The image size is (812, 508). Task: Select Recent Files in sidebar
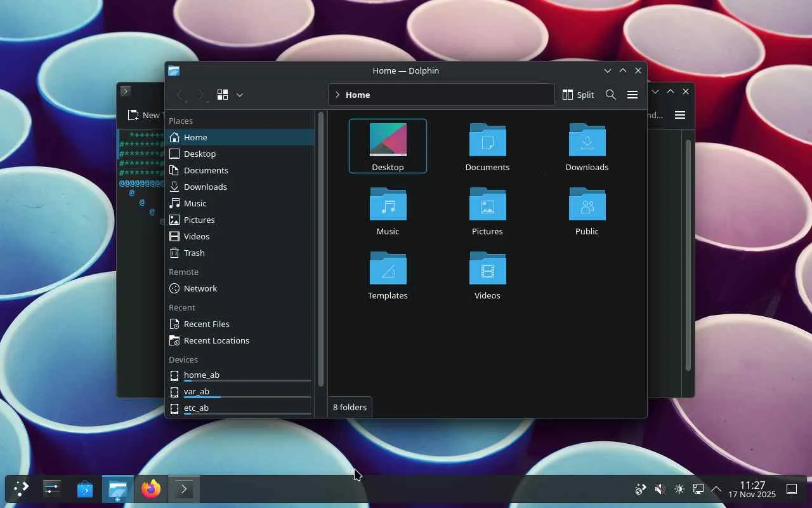[x=206, y=324]
